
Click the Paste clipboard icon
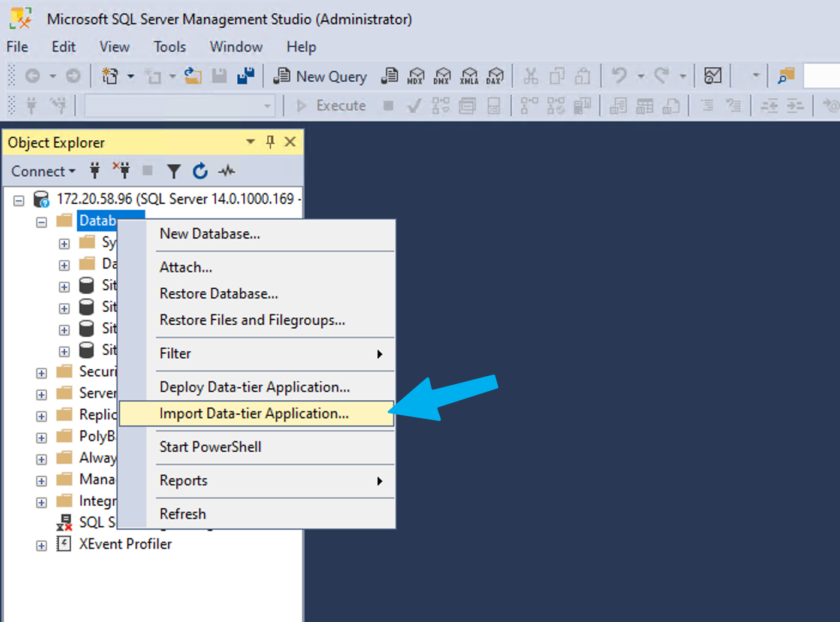tap(582, 76)
